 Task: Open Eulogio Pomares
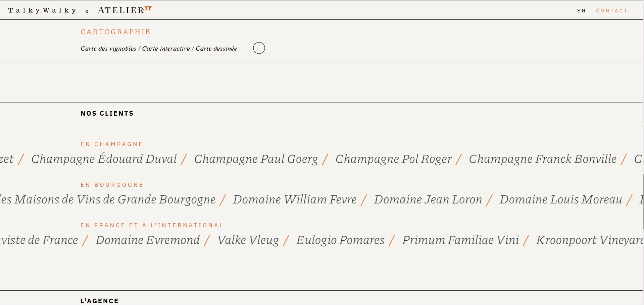click(x=340, y=240)
